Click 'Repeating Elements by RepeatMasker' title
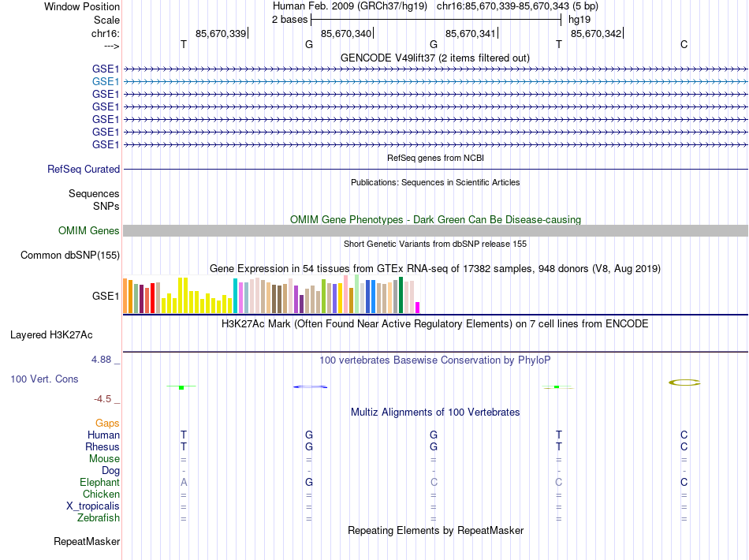Screen dimensions: 749x560 pos(436,531)
